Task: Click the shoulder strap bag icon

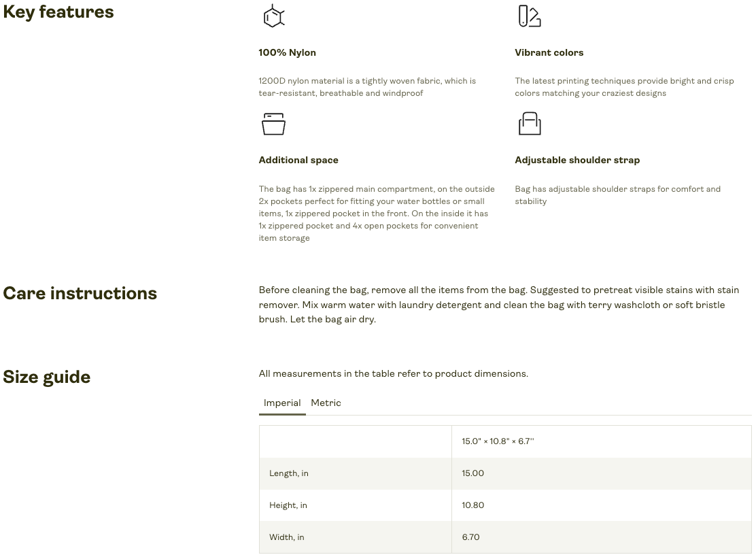Action: coord(530,124)
